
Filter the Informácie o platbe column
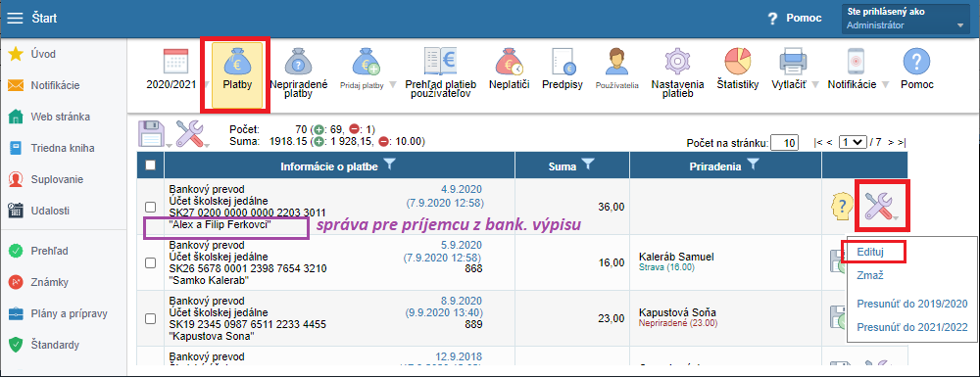point(389,165)
